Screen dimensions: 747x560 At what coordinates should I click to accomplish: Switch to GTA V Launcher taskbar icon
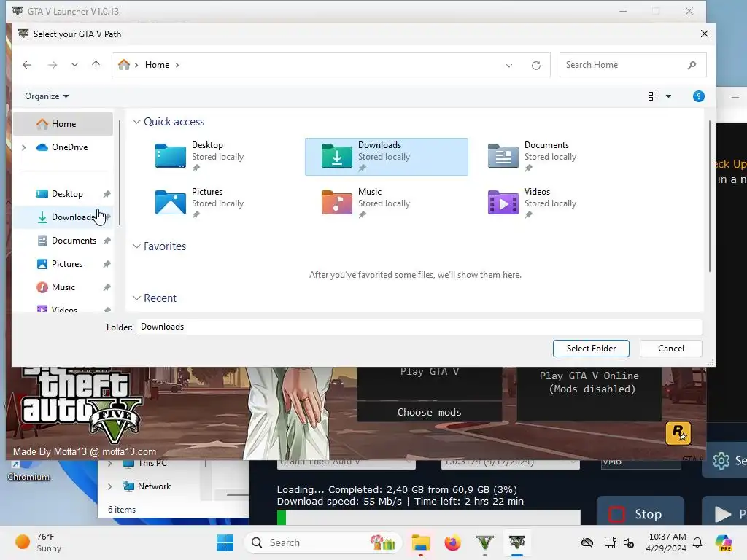coord(517,542)
